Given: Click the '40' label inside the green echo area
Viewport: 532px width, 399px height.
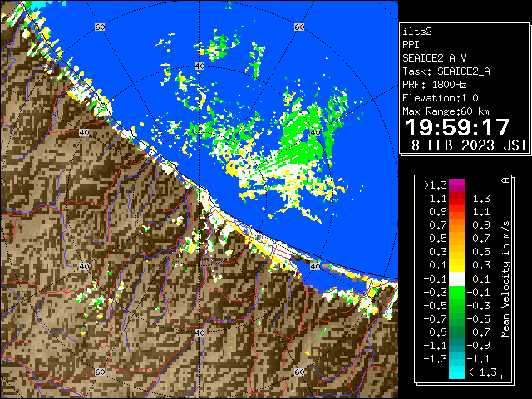Looking at the screenshot, I should pyautogui.click(x=316, y=132).
